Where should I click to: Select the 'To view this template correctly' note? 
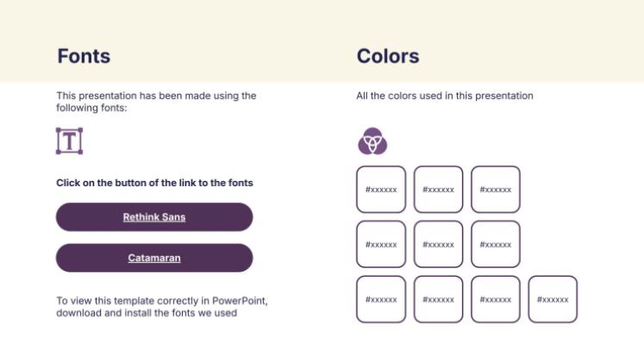click(x=162, y=307)
